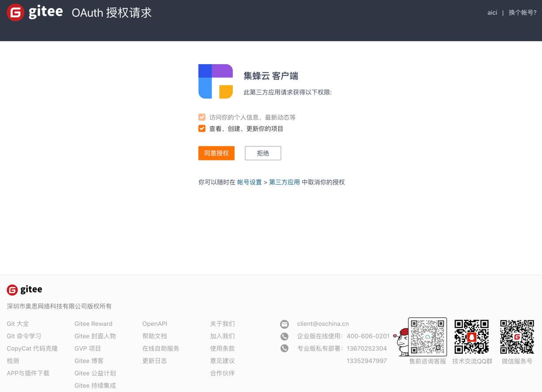542x392 pixels.
Task: Open the 关于我们 link
Action: pos(222,324)
